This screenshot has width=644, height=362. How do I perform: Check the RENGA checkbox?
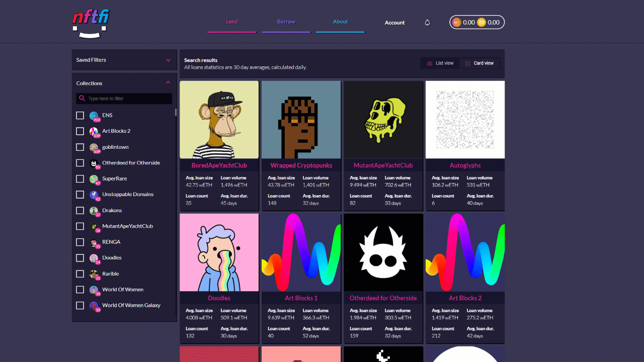coord(80,242)
